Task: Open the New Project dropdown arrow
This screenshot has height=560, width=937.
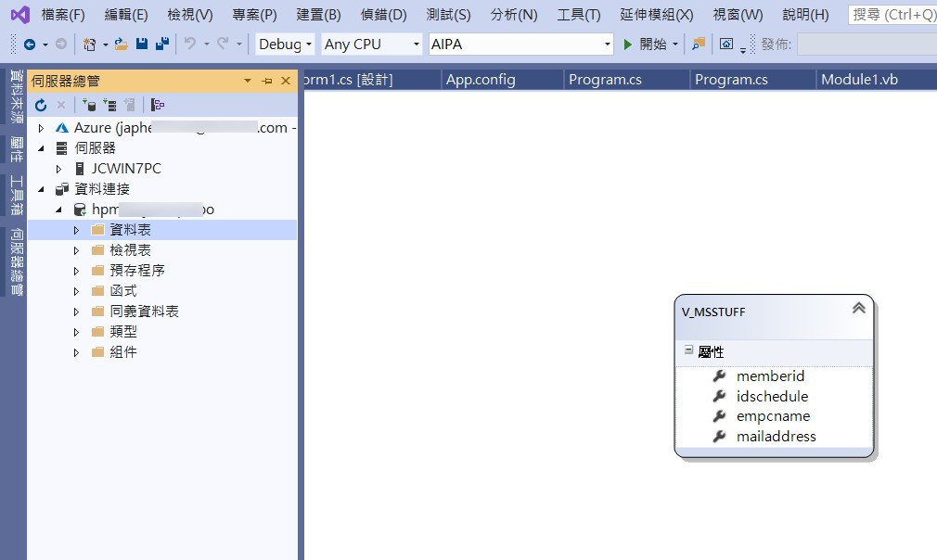Action: [105, 45]
